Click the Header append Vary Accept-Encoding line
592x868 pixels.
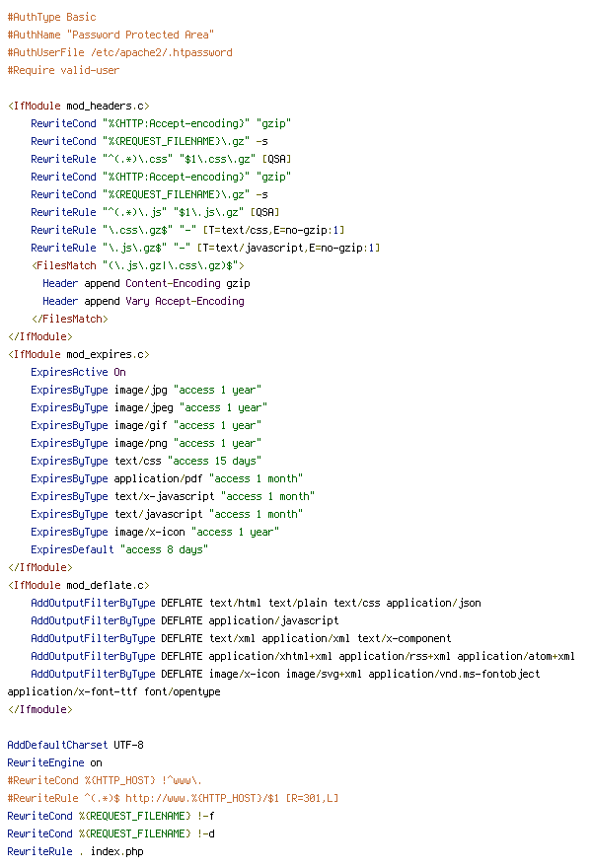(x=143, y=301)
